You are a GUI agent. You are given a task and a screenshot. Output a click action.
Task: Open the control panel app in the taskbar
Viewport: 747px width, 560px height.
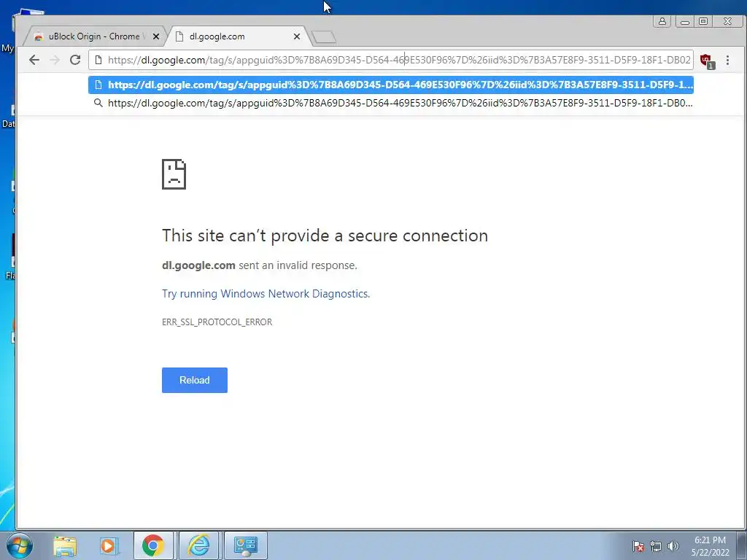coord(246,545)
